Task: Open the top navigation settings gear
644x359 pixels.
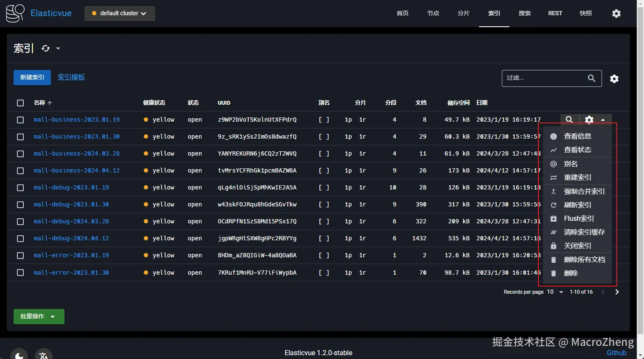Action: click(616, 14)
